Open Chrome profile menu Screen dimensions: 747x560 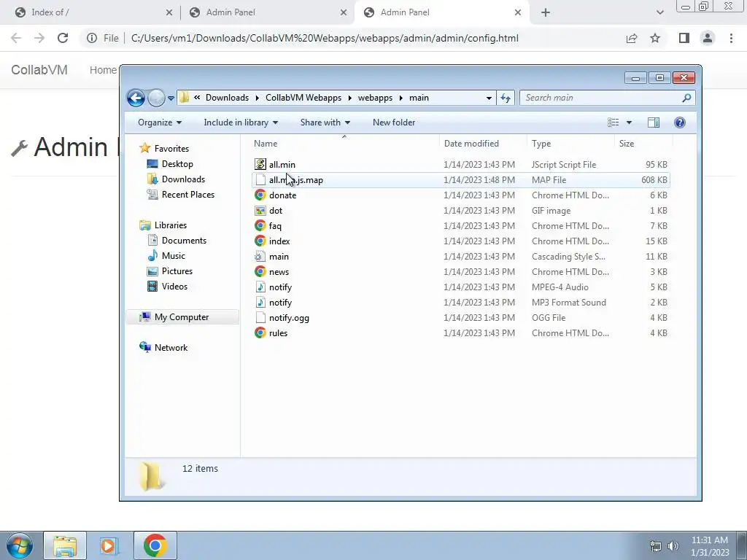[708, 38]
